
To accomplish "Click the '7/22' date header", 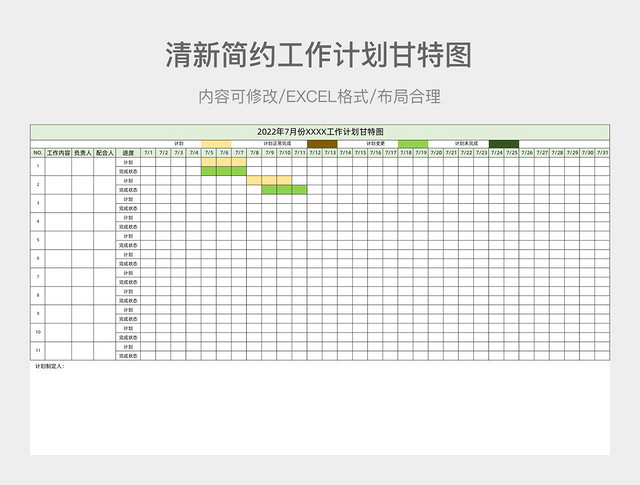I will click(x=466, y=153).
